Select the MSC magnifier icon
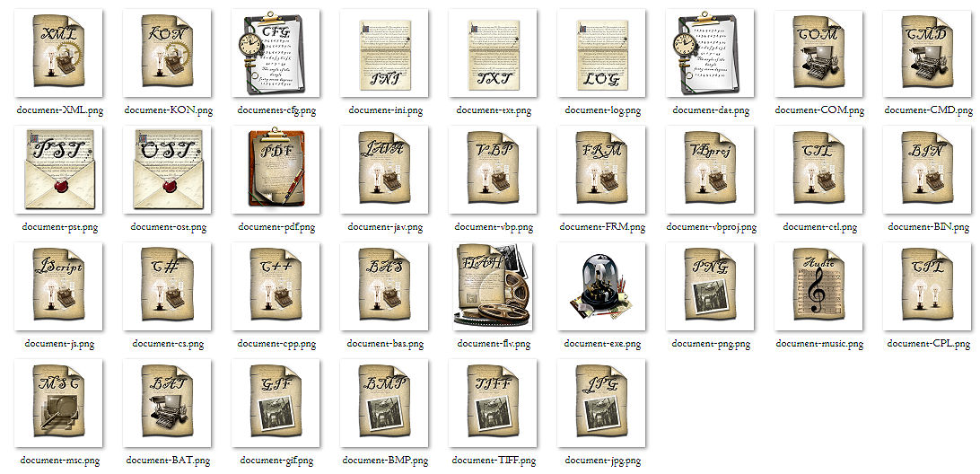 pos(58,403)
